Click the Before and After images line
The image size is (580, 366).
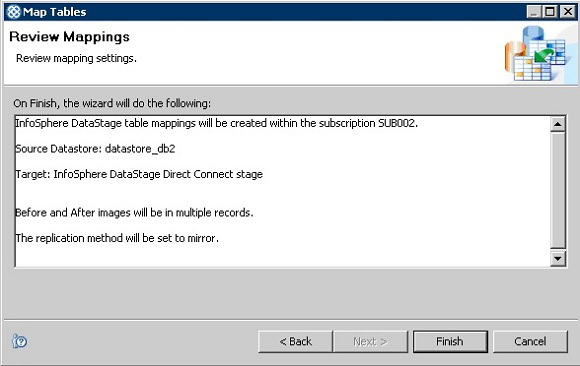coord(134,213)
